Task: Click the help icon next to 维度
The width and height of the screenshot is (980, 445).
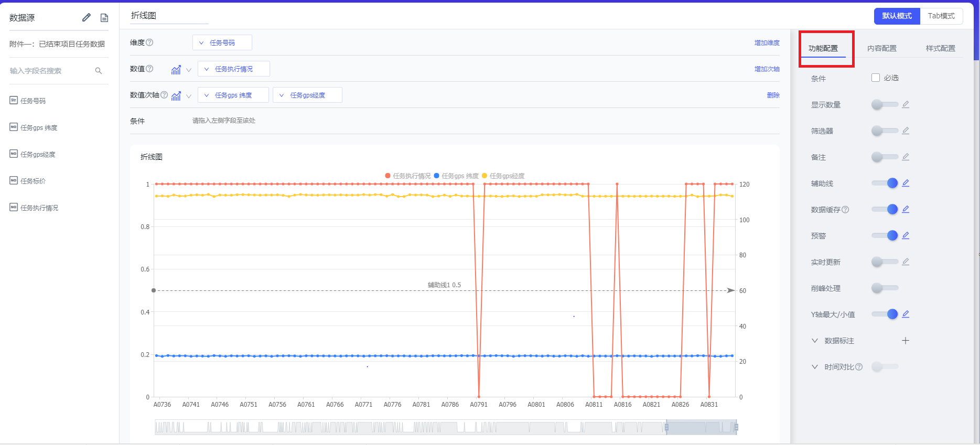Action: 149,42
